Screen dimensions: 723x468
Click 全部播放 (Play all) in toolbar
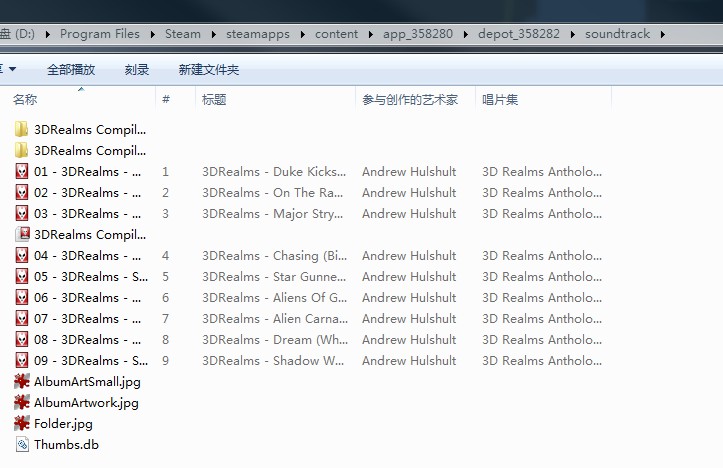click(x=71, y=70)
